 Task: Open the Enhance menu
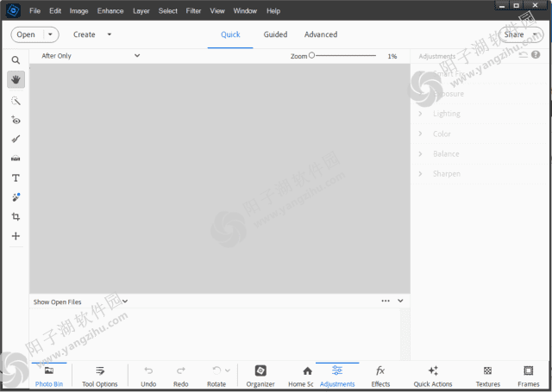click(110, 11)
